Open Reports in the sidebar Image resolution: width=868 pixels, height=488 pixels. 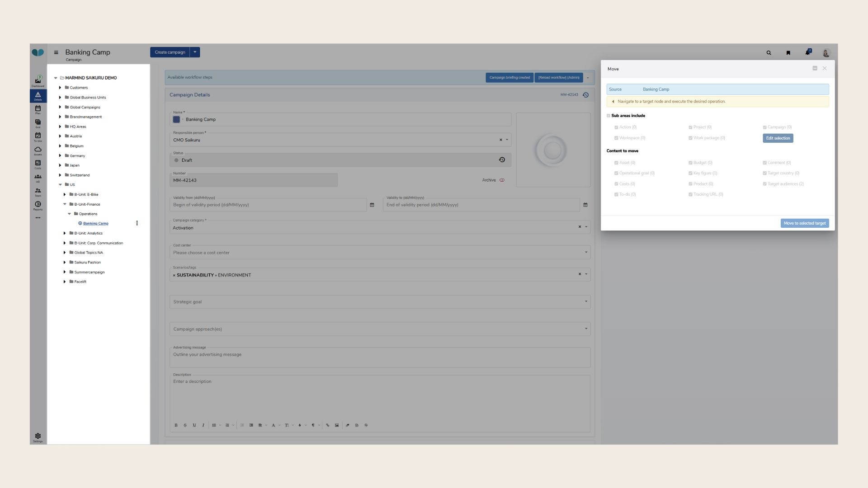[x=38, y=206]
